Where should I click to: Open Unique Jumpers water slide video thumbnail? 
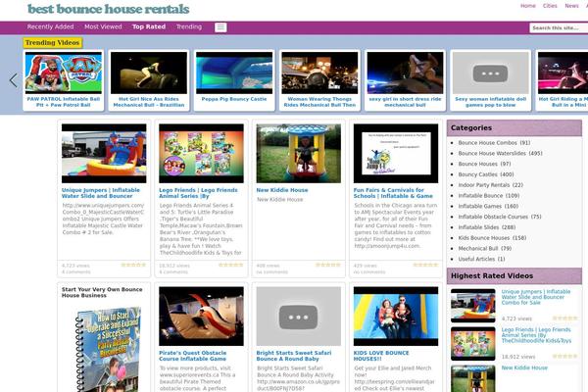tap(104, 154)
